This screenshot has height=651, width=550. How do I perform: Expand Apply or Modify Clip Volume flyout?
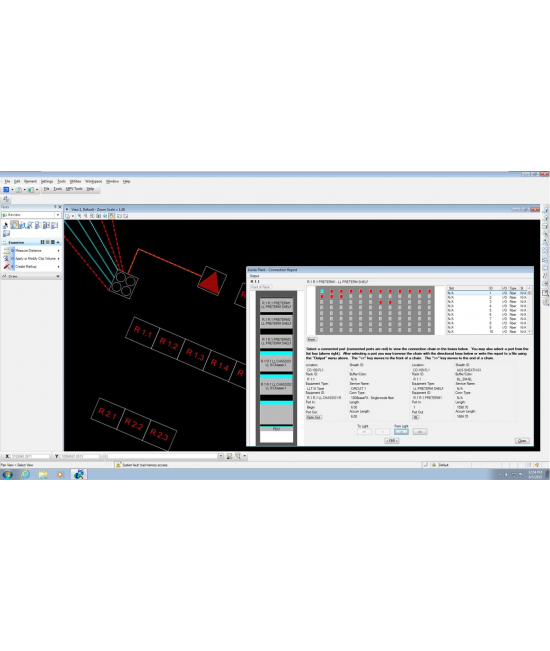tap(59, 259)
